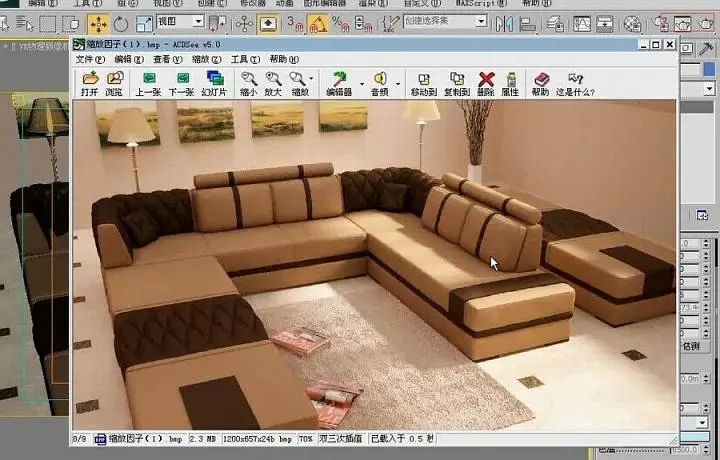Maximize the ACDSee window
The width and height of the screenshot is (720, 460).
pyautogui.click(x=656, y=45)
